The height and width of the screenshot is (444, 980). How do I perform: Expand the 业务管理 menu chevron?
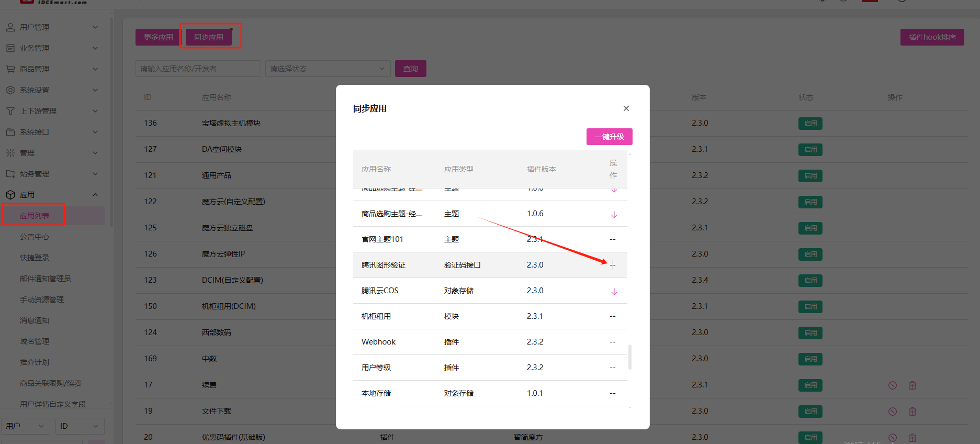coord(95,48)
